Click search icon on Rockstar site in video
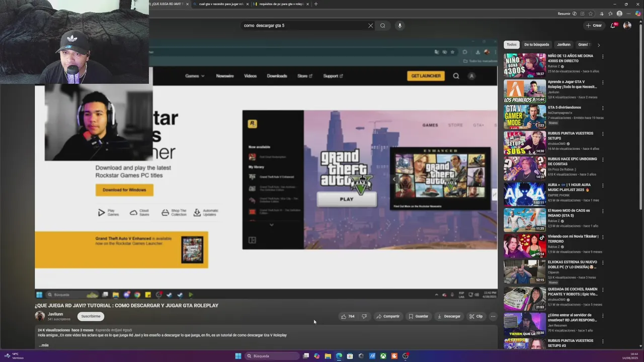The height and width of the screenshot is (362, 644). 456,76
